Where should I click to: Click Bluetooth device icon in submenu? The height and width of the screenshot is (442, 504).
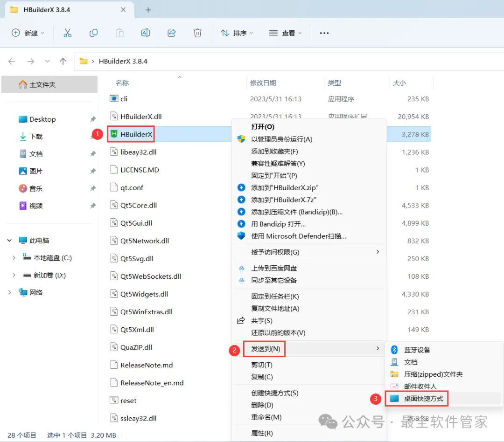click(394, 350)
